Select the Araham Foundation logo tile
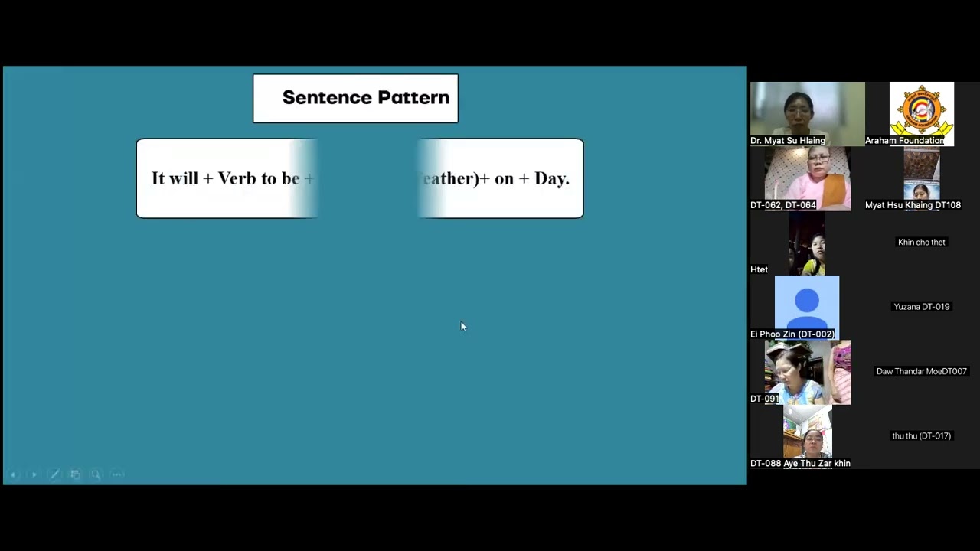The width and height of the screenshot is (980, 551). point(922,114)
